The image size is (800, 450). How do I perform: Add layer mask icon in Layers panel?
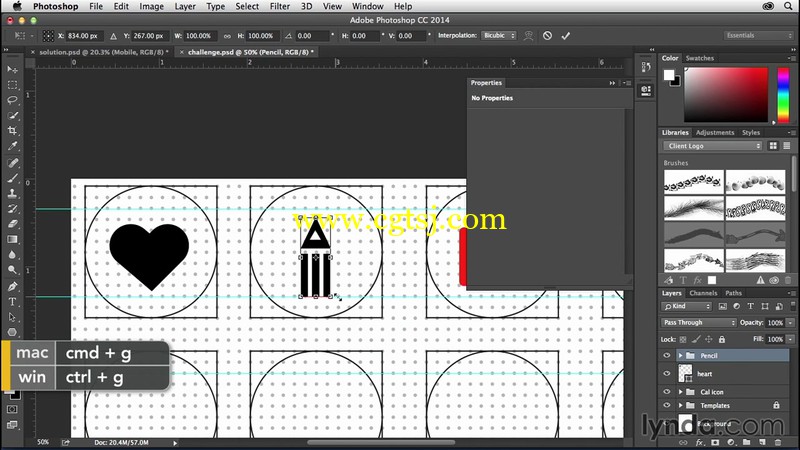click(715, 442)
